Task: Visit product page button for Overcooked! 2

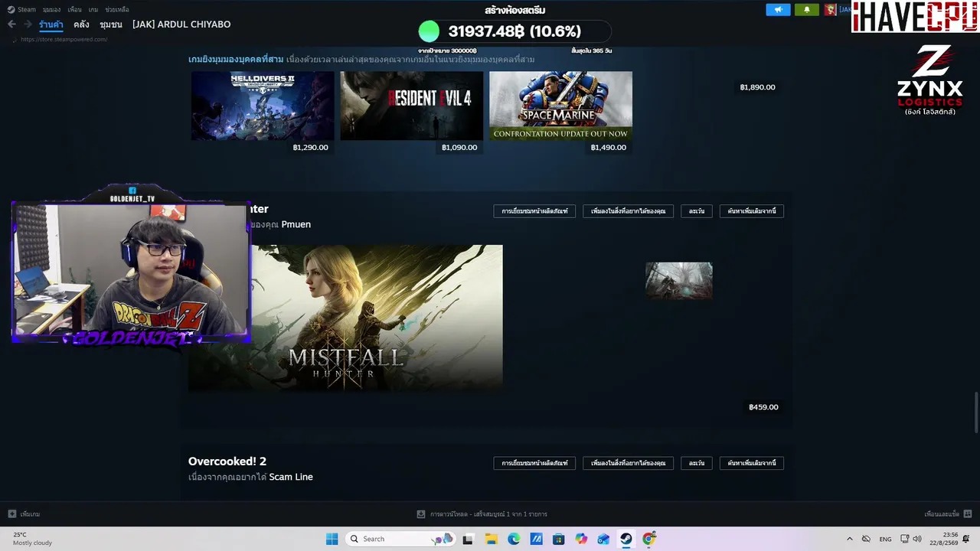Action: [534, 463]
